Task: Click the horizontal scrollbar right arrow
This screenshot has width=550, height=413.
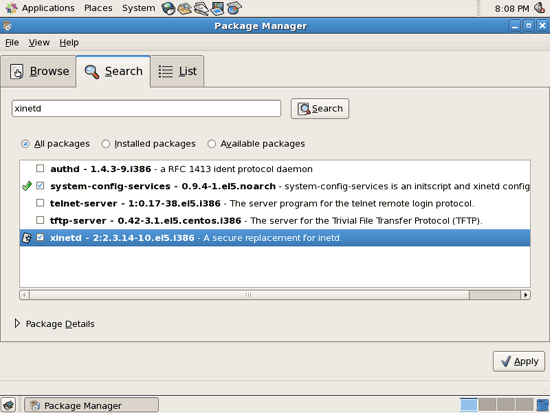Action: (x=525, y=295)
